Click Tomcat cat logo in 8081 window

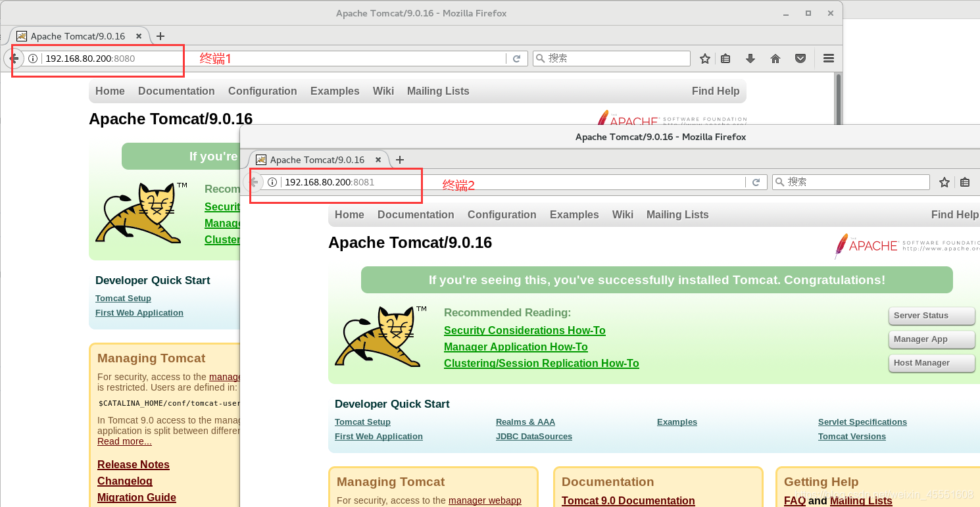pyautogui.click(x=381, y=337)
